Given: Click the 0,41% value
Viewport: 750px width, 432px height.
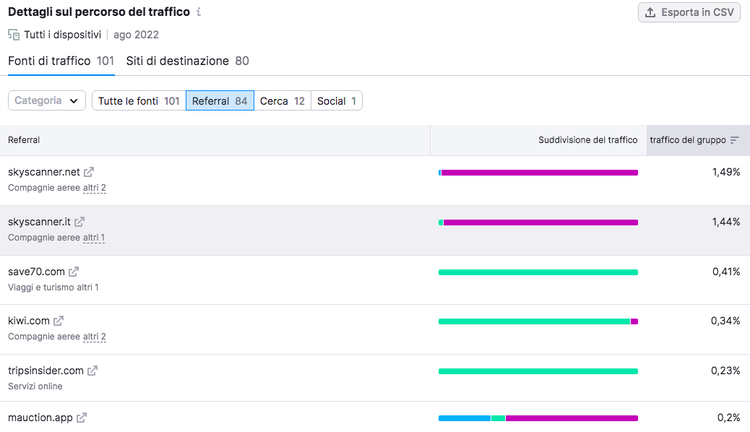Looking at the screenshot, I should point(726,272).
